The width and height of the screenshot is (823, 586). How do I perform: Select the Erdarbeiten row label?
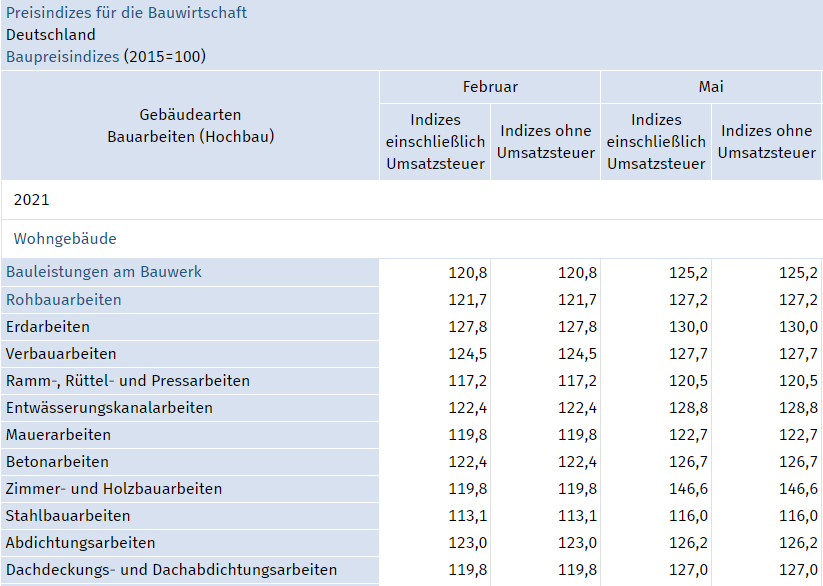48,327
